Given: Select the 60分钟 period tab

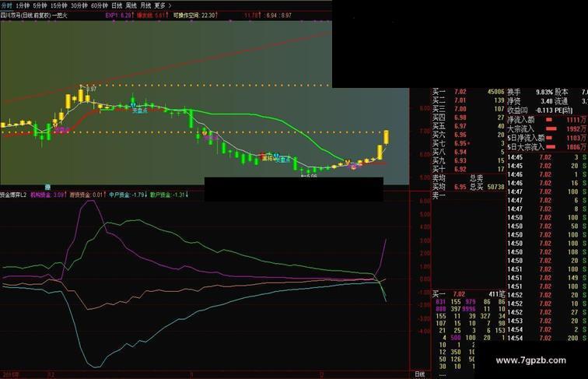Looking at the screenshot, I should pyautogui.click(x=100, y=5).
